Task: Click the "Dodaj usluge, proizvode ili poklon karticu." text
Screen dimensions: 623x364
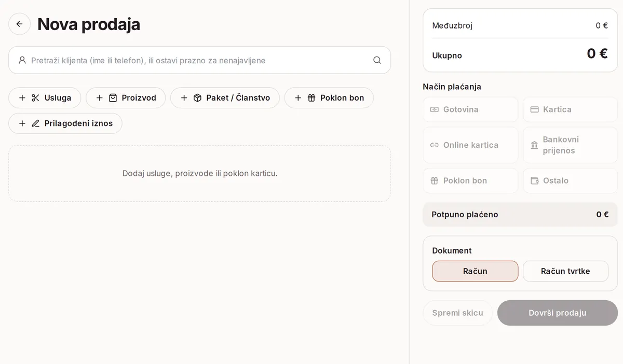Action: pos(200,173)
